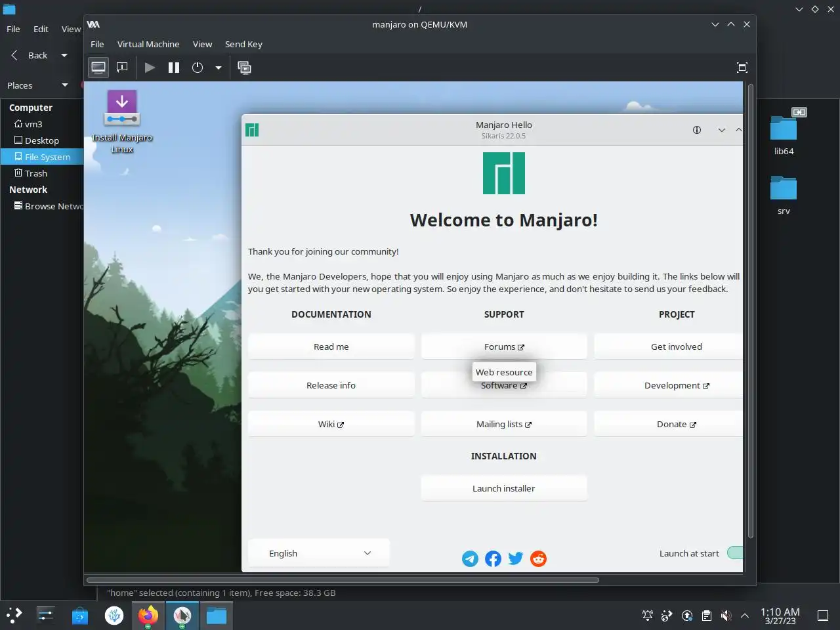This screenshot has height=630, width=840.
Task: Open the shutdown options dropdown arrow
Action: coord(219,68)
